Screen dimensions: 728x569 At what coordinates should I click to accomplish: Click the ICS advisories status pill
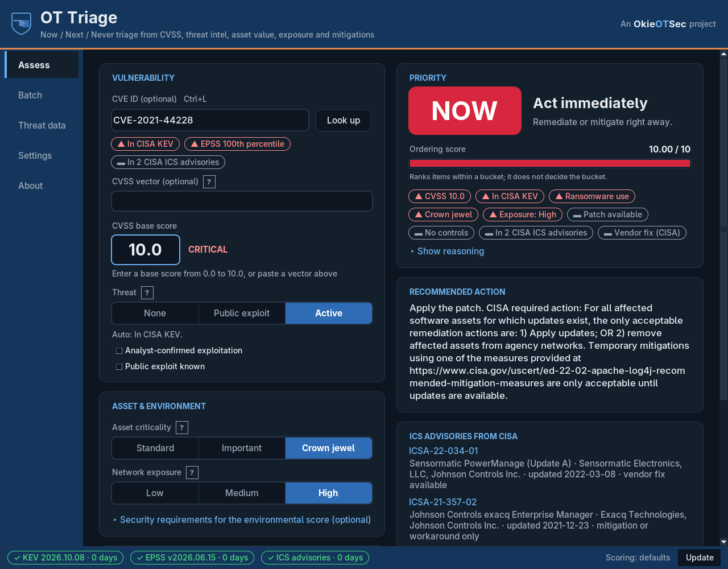click(x=315, y=558)
